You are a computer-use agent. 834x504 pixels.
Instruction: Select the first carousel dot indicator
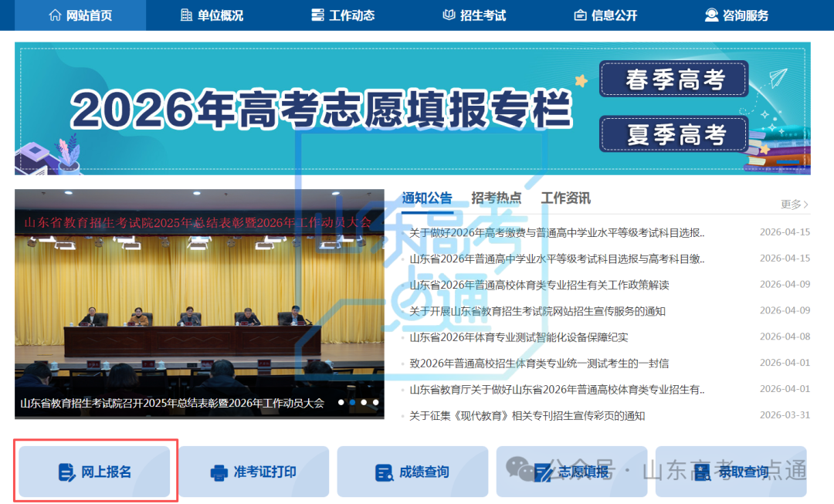[341, 402]
